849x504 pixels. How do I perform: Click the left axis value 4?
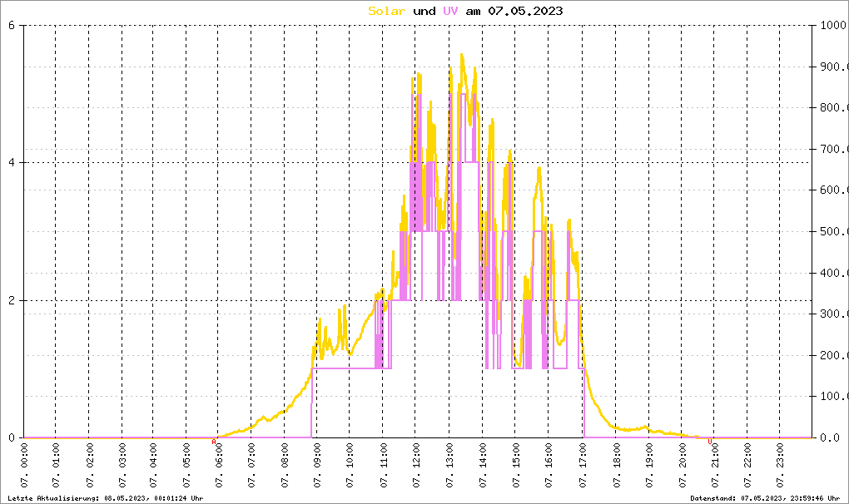click(11, 163)
